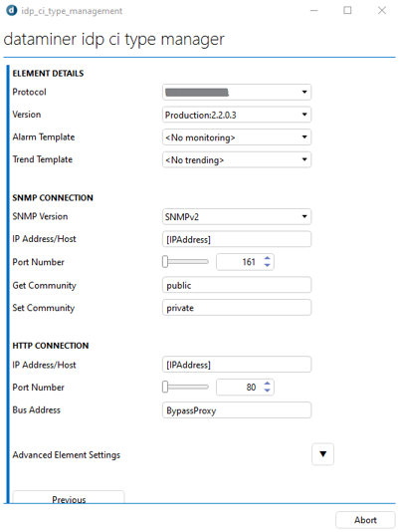Click the DataMiner app icon in title bar
Viewport: 399px width, 532px height.
[x=12, y=11]
